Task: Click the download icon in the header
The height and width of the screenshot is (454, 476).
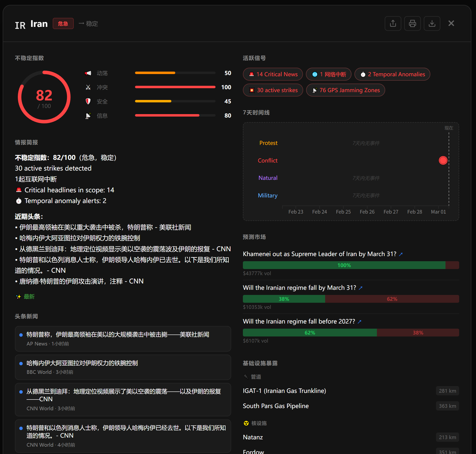Action: [x=432, y=23]
